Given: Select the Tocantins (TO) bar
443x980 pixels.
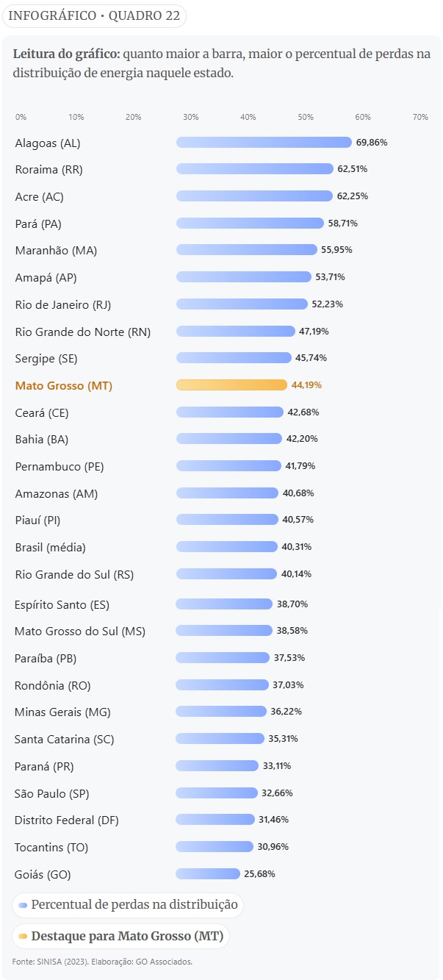Looking at the screenshot, I should [215, 847].
